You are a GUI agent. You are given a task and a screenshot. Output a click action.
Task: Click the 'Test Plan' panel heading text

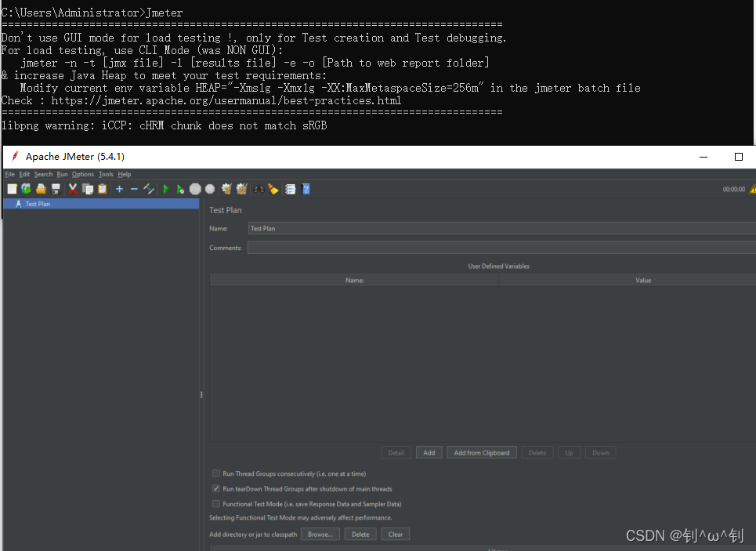(x=225, y=210)
